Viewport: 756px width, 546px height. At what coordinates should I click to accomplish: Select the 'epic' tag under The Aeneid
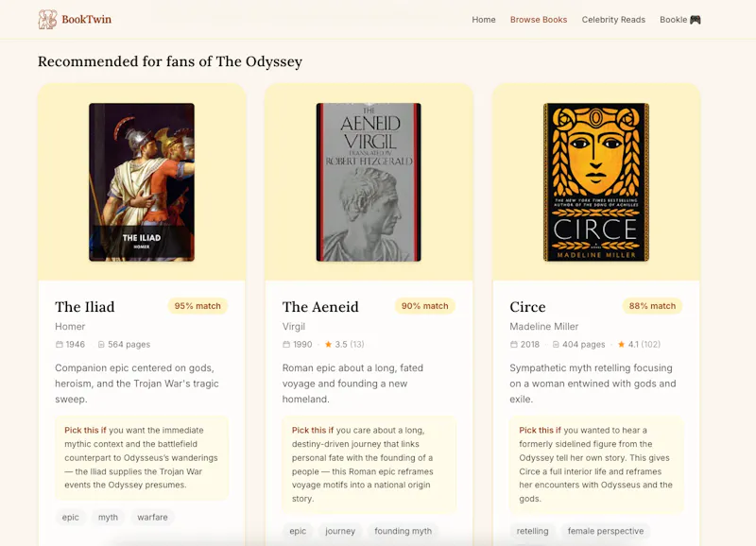pyautogui.click(x=298, y=531)
